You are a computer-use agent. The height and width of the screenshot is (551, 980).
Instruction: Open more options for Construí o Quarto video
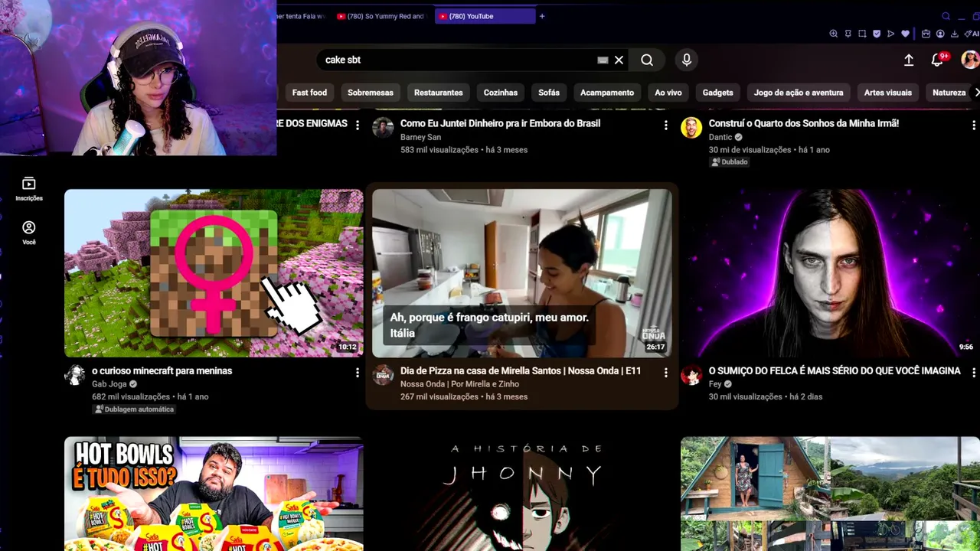point(974,125)
